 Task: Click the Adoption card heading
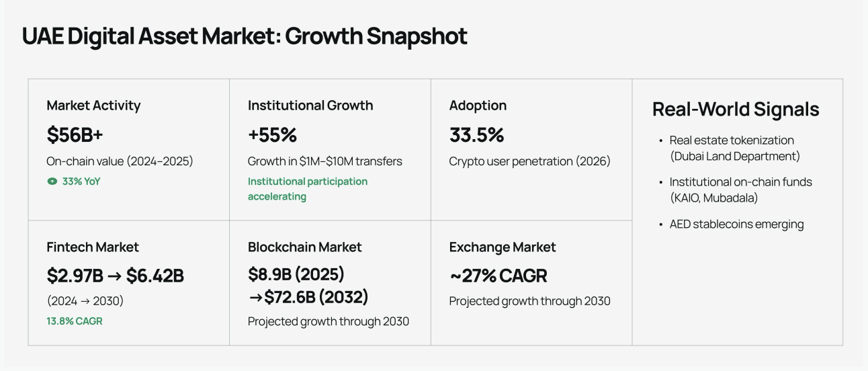pyautogui.click(x=478, y=106)
